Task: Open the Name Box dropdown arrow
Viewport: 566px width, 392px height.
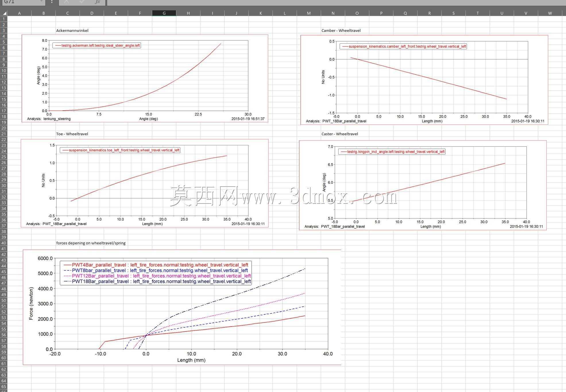Action: pyautogui.click(x=41, y=1)
